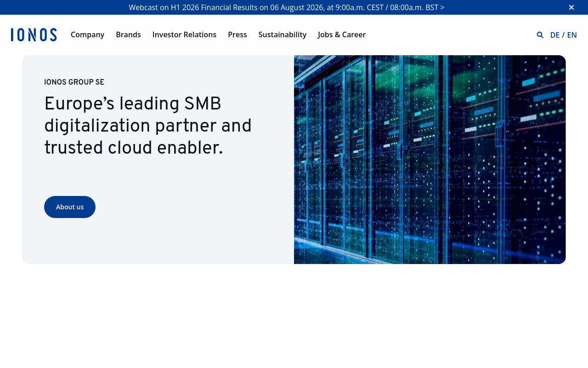Screen dimensions: 588x368
Task: Dismiss the webcast announcement banner
Action: (571, 7)
